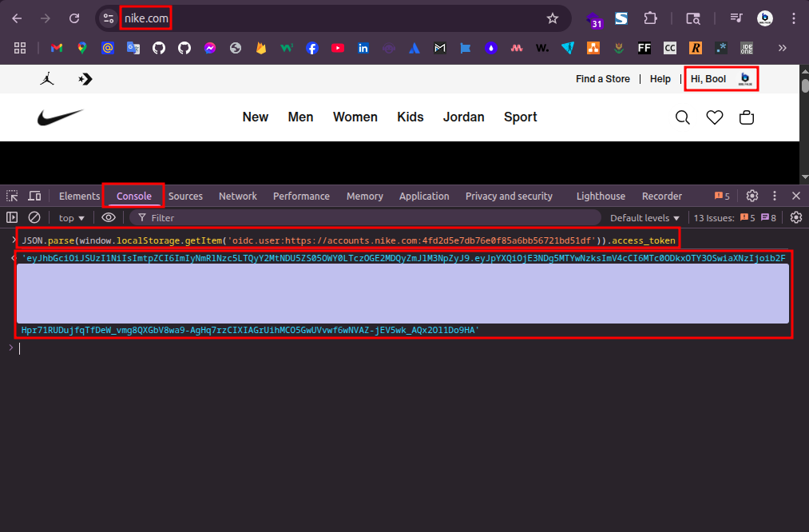This screenshot has width=809, height=532.
Task: Open the YouTube bookmark
Action: click(x=338, y=48)
